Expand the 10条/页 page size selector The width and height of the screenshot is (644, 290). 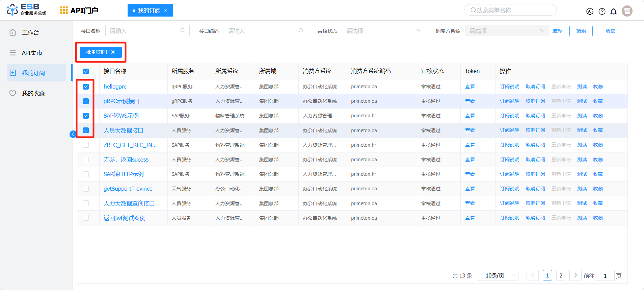(498, 275)
